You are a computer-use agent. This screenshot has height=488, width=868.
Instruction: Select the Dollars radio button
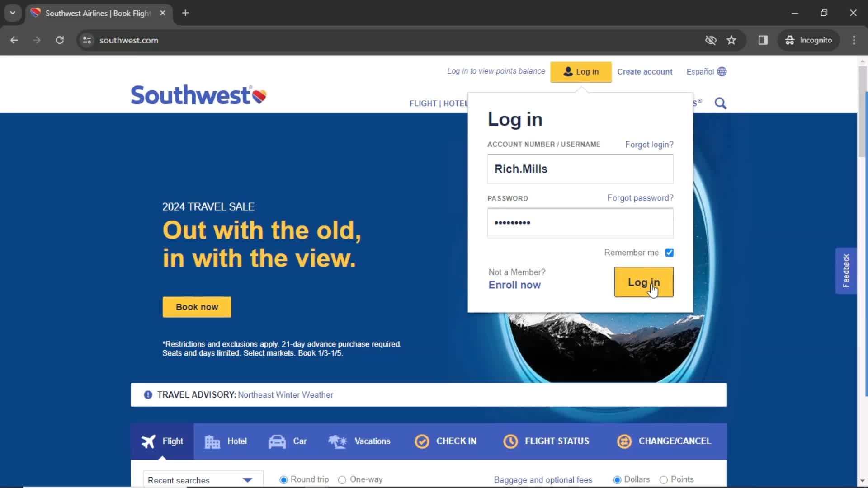[617, 480]
